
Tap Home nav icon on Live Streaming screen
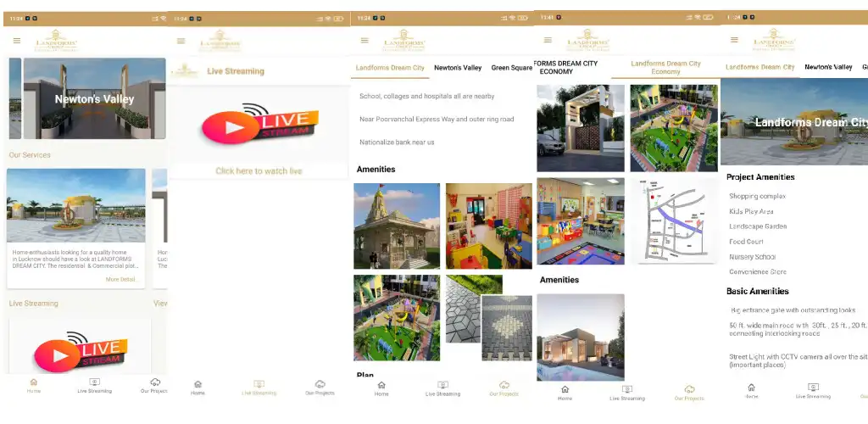(x=198, y=384)
